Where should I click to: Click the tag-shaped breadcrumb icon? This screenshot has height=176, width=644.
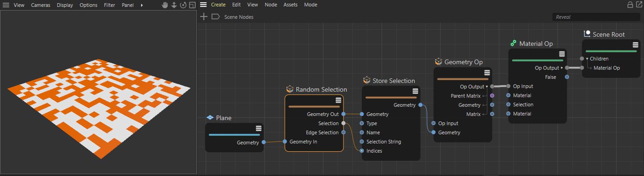(215, 16)
